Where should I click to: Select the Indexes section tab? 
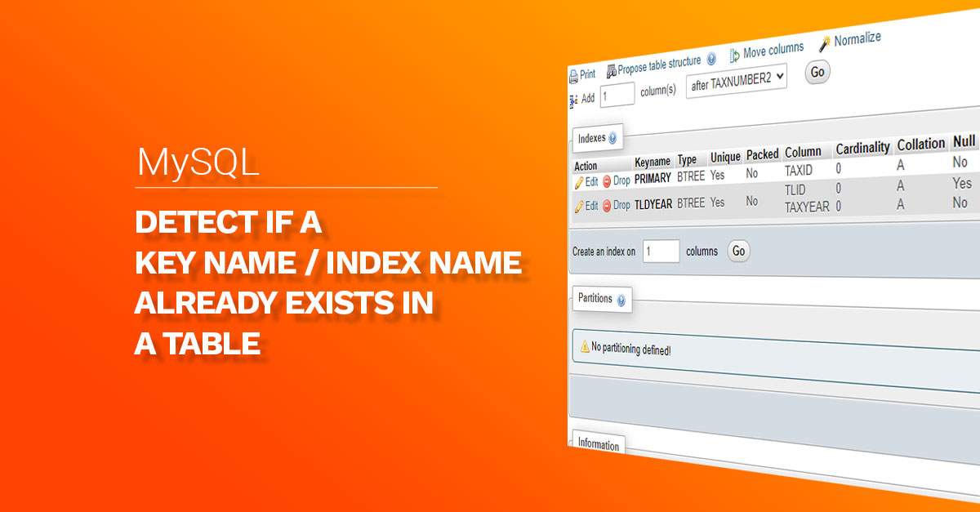(x=598, y=138)
